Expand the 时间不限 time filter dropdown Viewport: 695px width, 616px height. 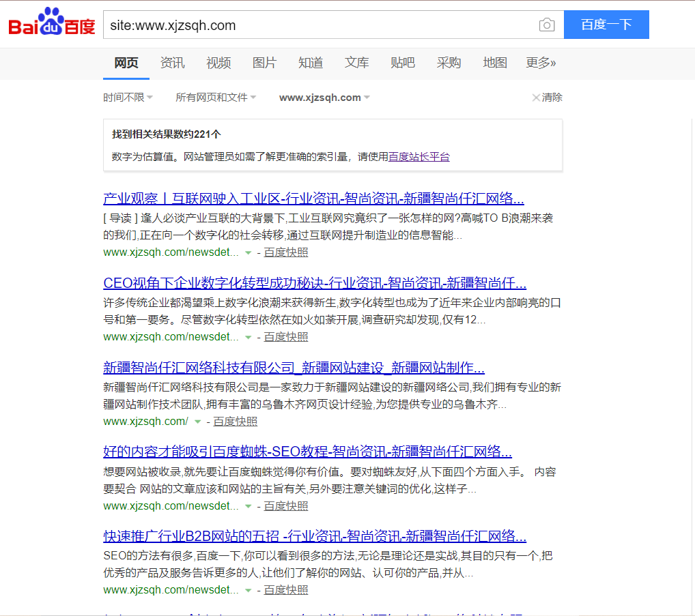click(128, 98)
